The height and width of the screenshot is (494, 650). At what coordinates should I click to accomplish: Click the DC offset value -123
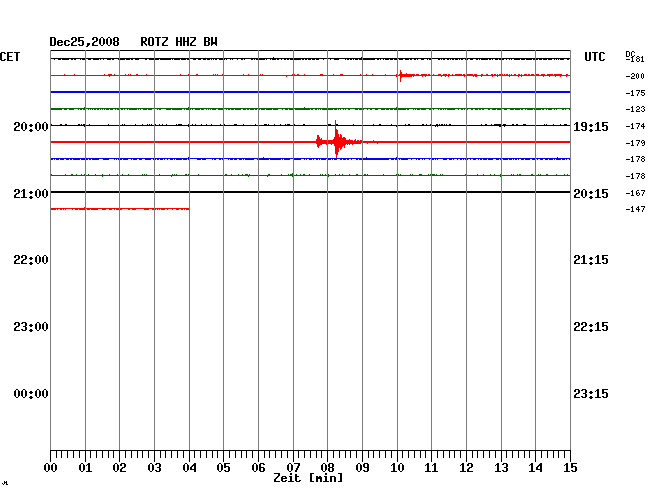point(635,109)
